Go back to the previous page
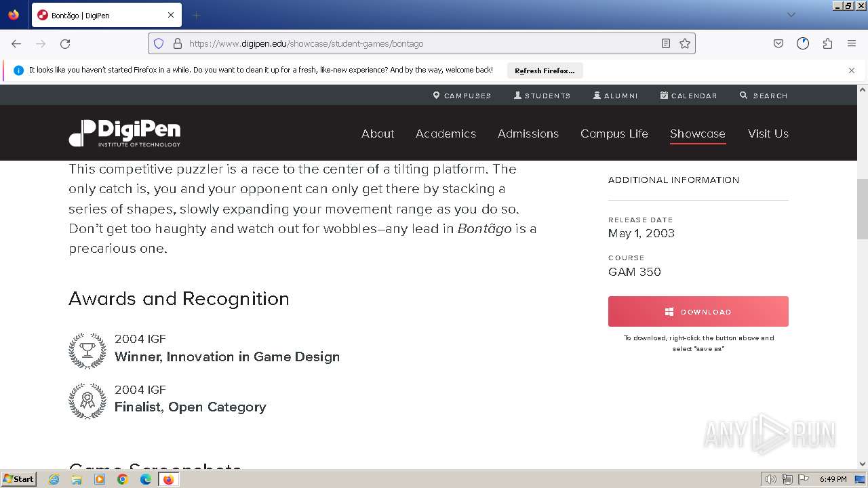 [16, 43]
